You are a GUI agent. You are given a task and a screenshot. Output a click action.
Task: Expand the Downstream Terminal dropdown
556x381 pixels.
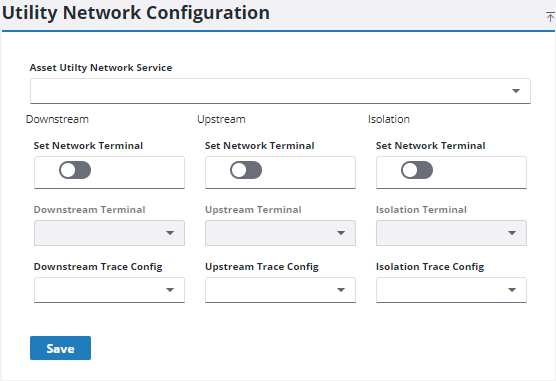click(x=109, y=233)
